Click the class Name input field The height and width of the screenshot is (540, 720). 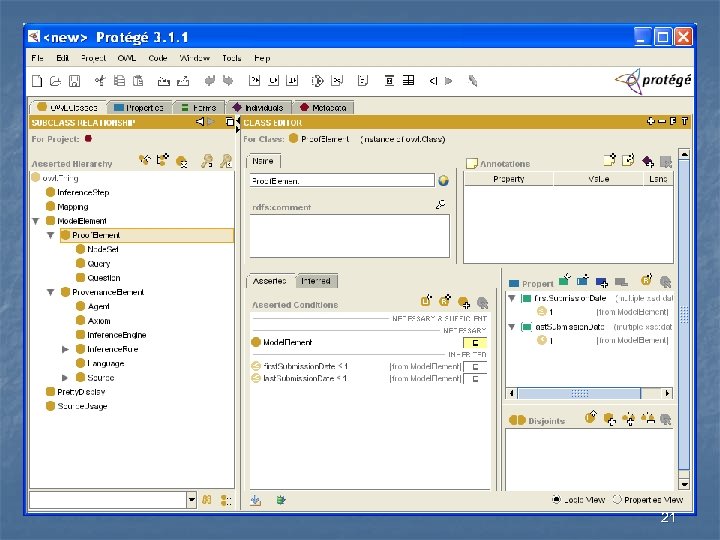pyautogui.click(x=342, y=180)
